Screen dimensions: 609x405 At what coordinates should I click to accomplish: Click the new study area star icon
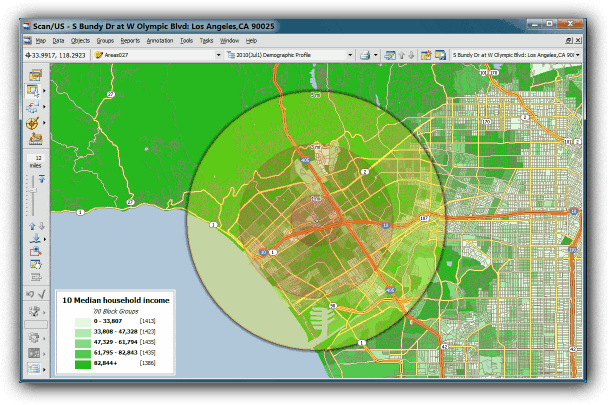(426, 55)
